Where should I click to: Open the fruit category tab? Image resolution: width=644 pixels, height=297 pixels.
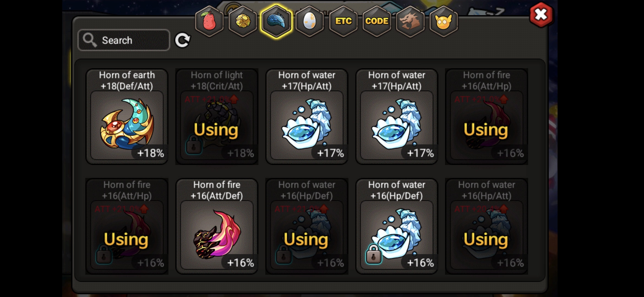[x=209, y=21]
